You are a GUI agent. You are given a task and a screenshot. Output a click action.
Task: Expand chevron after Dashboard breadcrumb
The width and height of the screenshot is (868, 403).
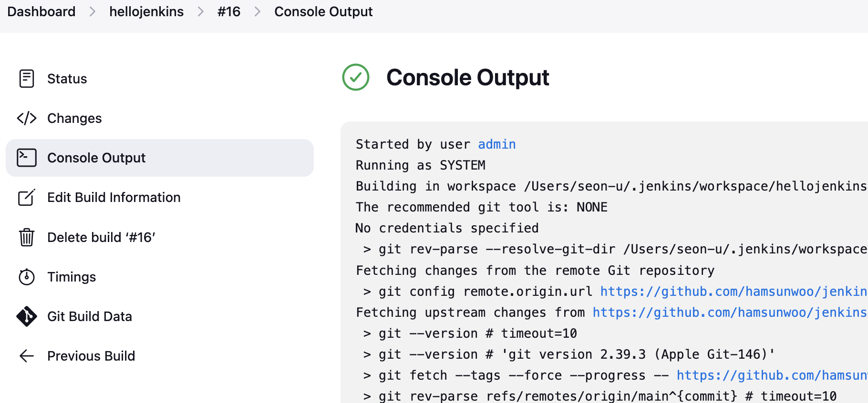93,11
